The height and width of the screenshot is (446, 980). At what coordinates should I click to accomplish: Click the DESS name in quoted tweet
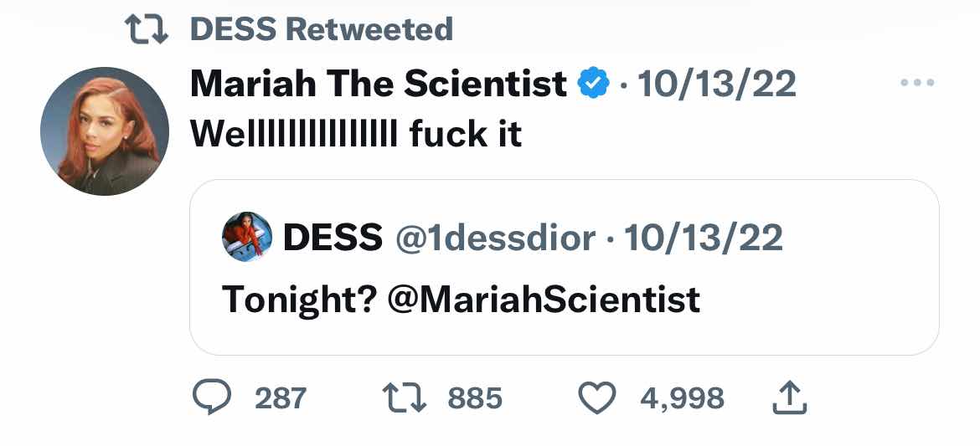(333, 238)
